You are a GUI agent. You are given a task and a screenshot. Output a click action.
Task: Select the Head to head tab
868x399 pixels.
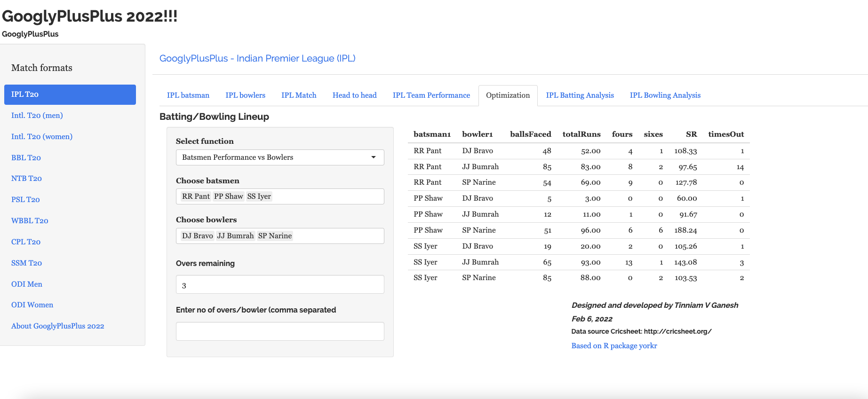pos(354,95)
